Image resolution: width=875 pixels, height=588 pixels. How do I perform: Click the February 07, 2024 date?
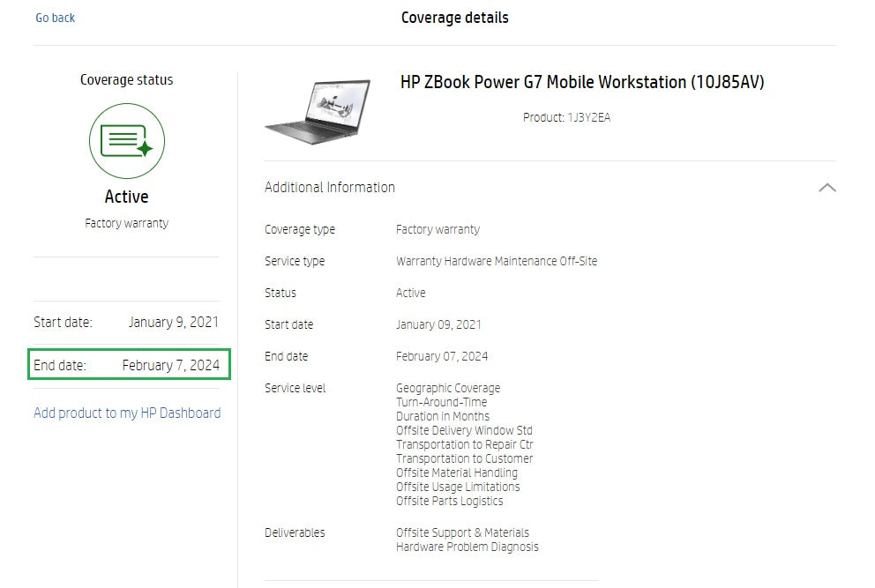442,356
